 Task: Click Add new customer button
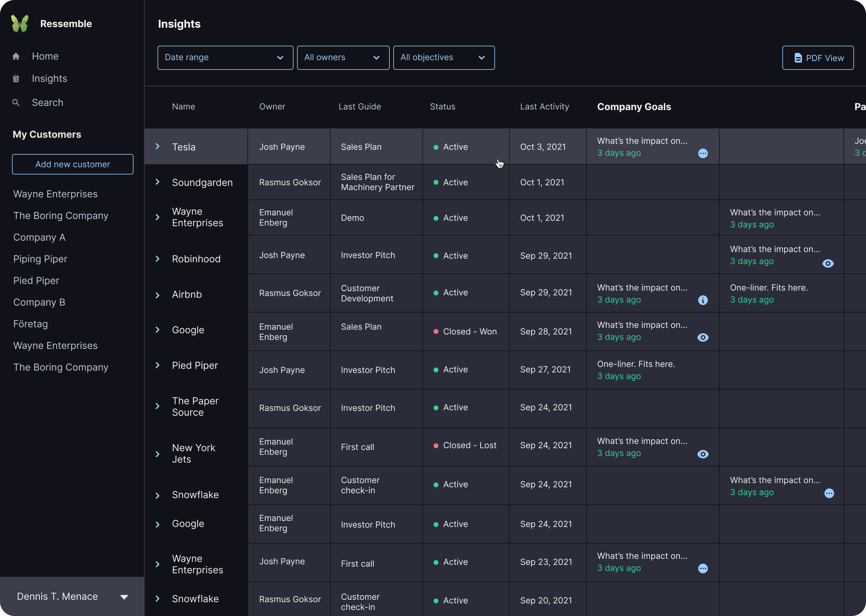[x=73, y=164]
